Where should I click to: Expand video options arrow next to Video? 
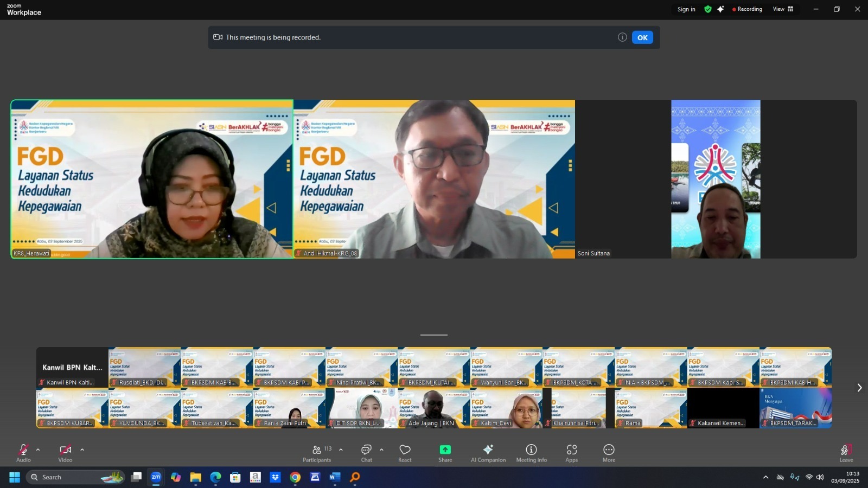coord(82,450)
